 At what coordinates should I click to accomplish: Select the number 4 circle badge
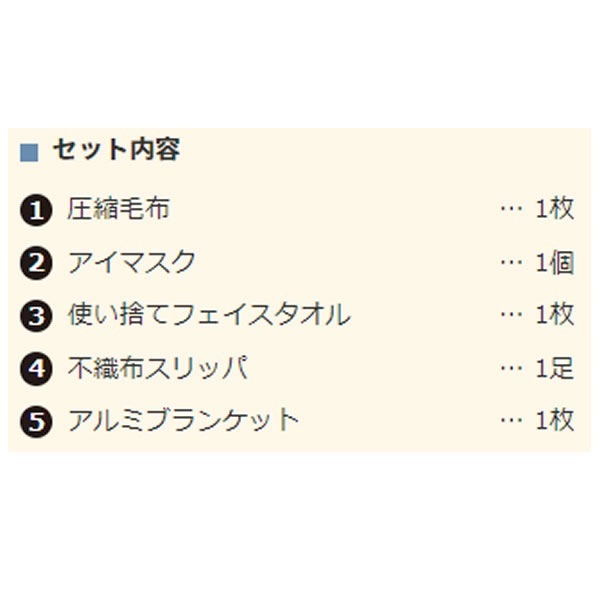pos(35,368)
